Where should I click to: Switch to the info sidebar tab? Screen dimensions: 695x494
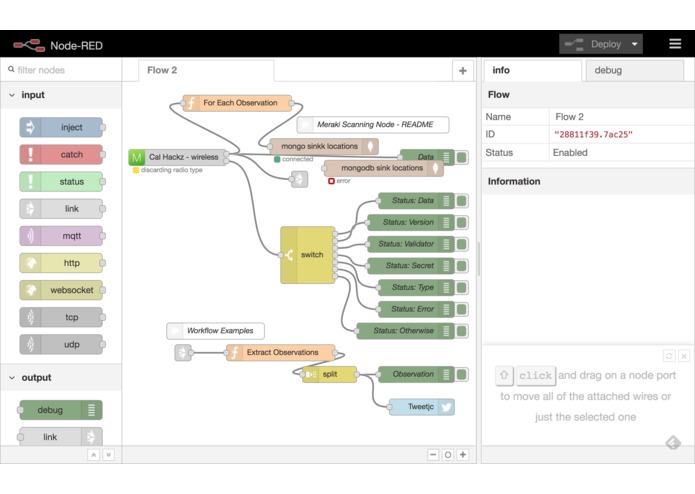point(532,70)
